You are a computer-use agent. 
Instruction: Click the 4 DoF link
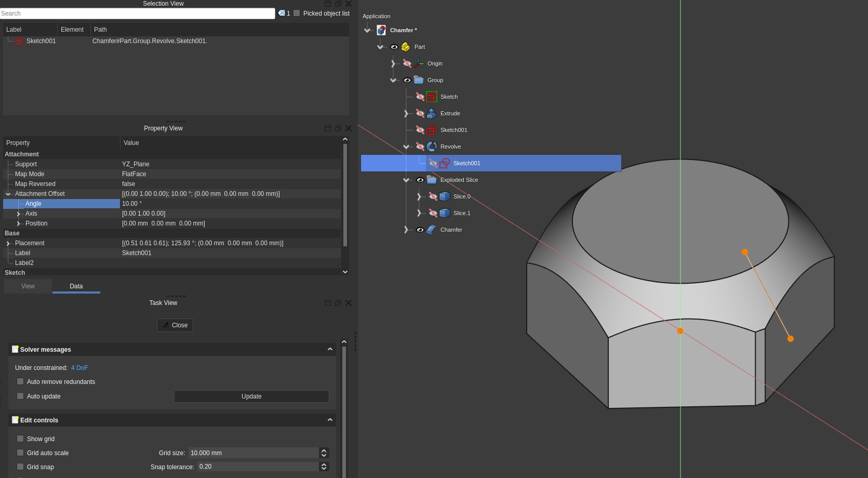79,367
